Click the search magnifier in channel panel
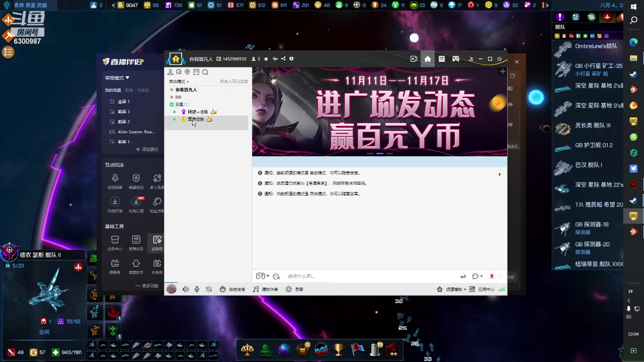Screen dimensions: 644x362 [x=205, y=72]
